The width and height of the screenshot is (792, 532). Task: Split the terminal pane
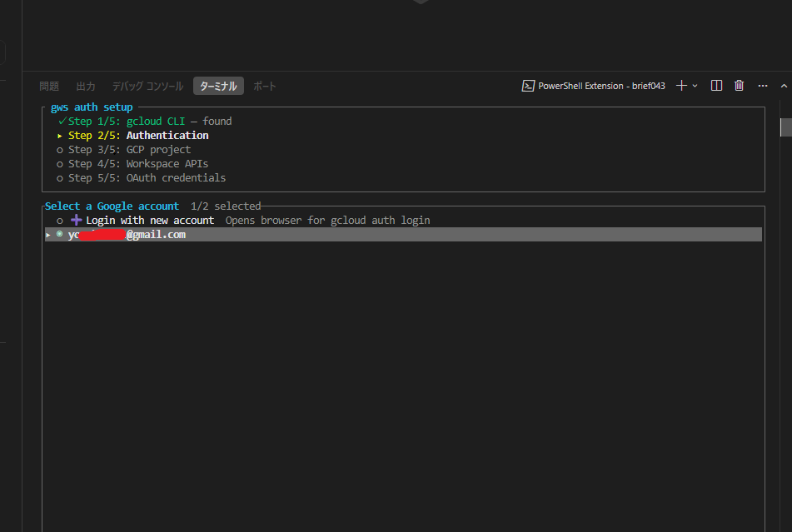[716, 86]
